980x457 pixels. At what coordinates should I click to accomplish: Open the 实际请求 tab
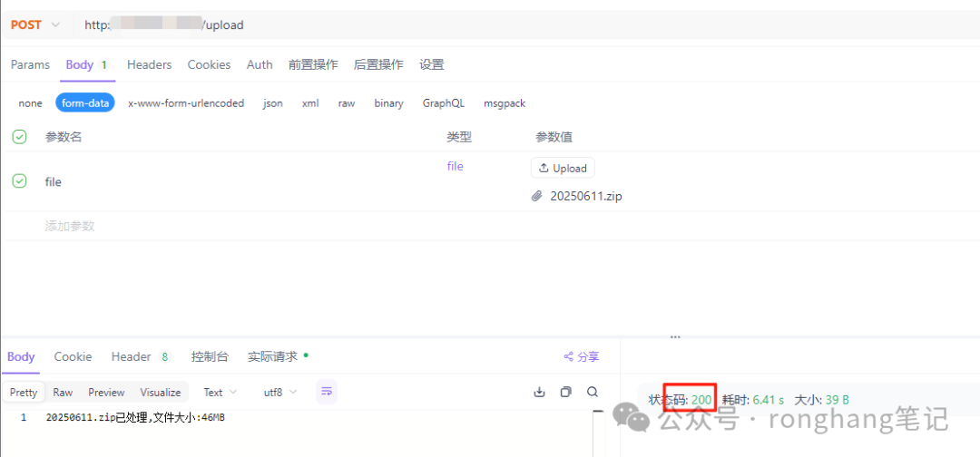[278, 356]
